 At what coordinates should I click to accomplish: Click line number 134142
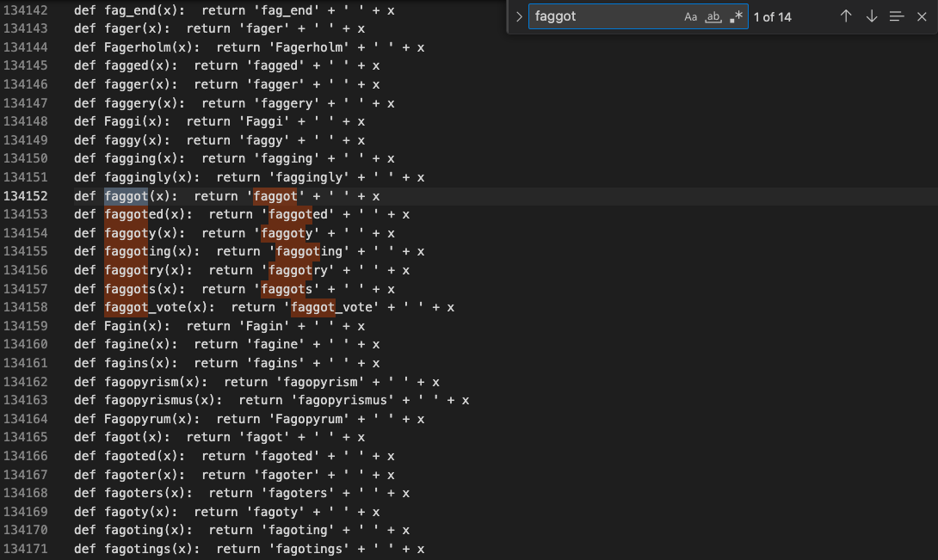(x=26, y=10)
